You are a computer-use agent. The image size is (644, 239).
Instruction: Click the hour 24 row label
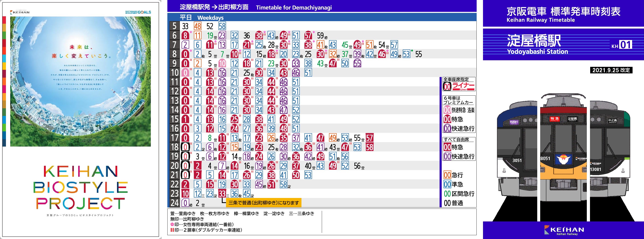175,203
